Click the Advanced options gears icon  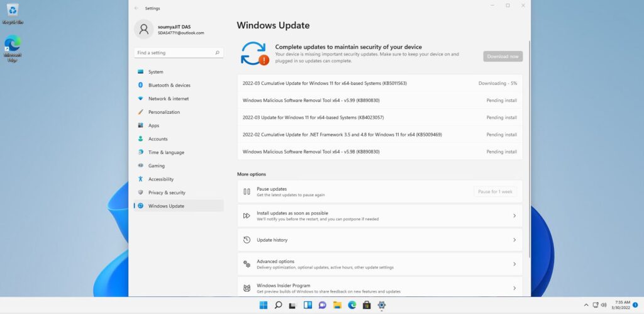click(x=247, y=264)
